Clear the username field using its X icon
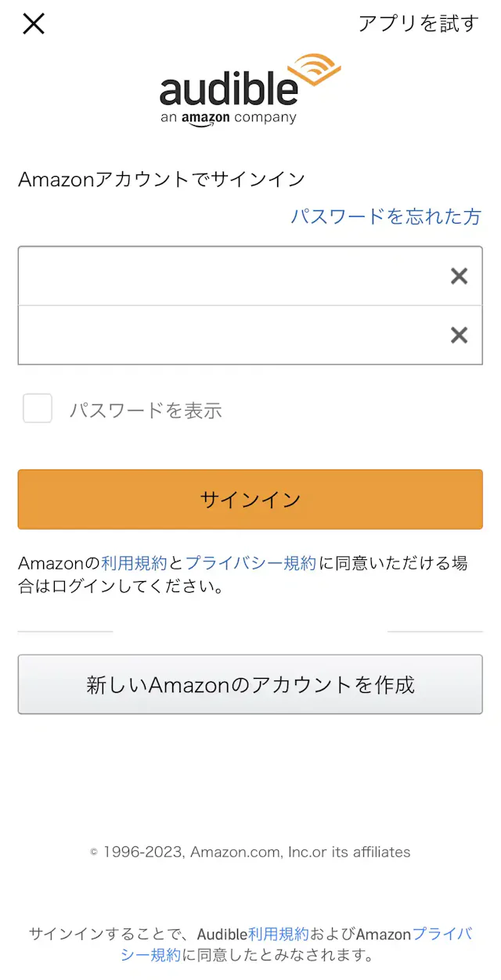This screenshot has height=980, width=501. [458, 275]
